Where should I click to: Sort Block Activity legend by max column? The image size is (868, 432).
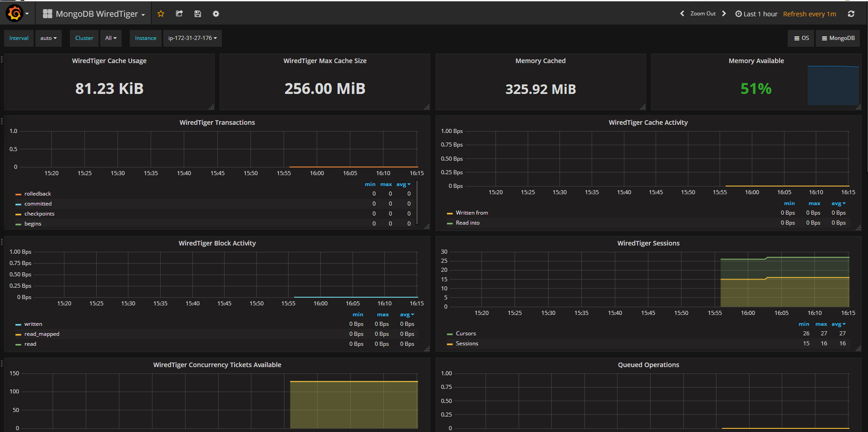click(x=383, y=314)
